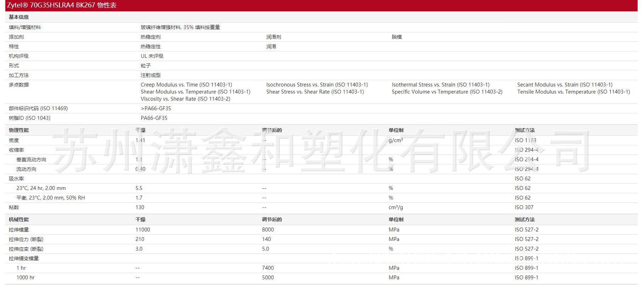The image size is (644, 285).
Task: Click the Zytel 70G35HSLRA4 BK267 title text
Action: (x=62, y=5)
